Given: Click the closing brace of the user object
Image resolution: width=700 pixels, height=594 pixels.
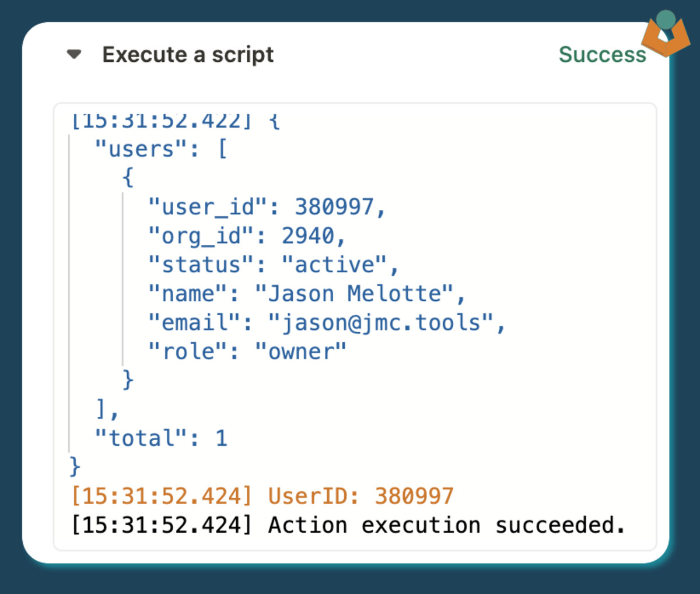Looking at the screenshot, I should 128,380.
